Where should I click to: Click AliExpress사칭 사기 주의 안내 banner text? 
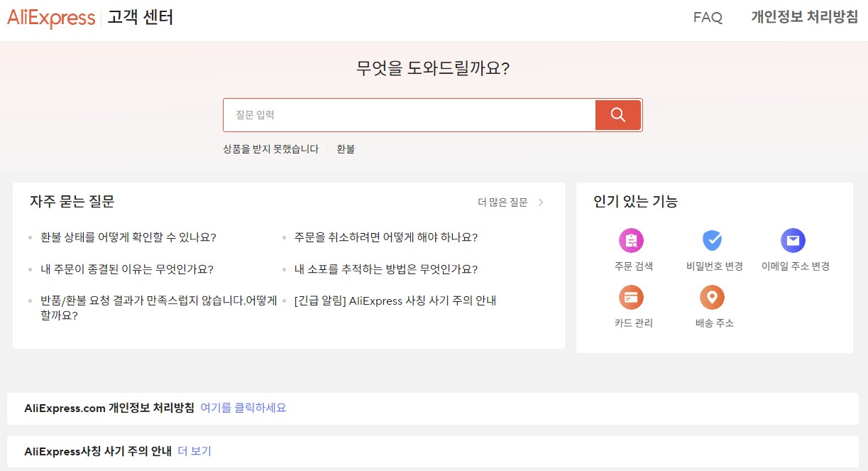[98, 451]
